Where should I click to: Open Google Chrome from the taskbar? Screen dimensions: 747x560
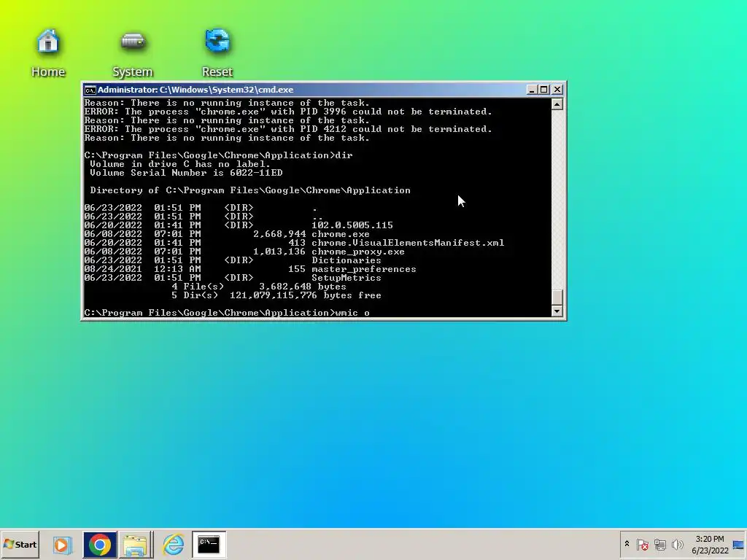(99, 544)
